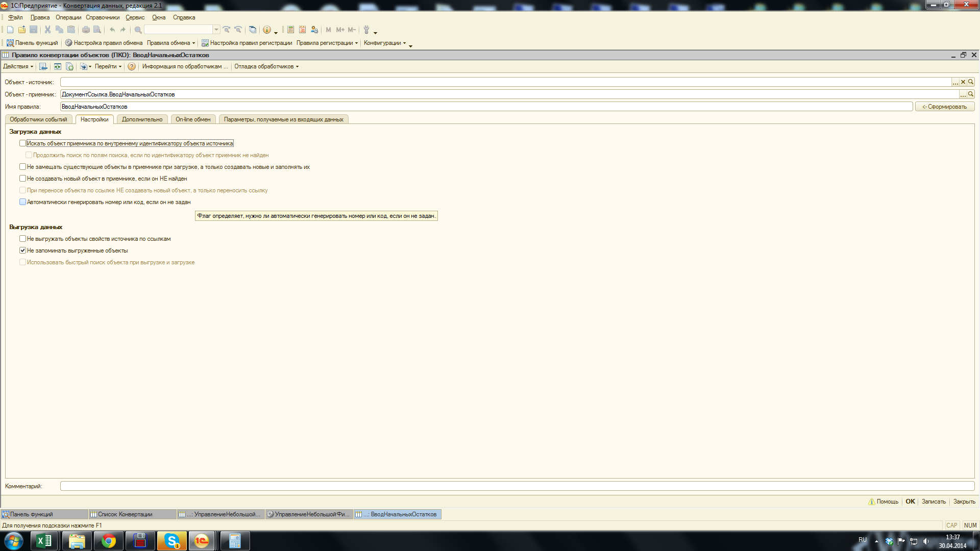Image resolution: width=980 pixels, height=551 pixels.
Task: Click the Комментарий input field
Action: coord(517,486)
